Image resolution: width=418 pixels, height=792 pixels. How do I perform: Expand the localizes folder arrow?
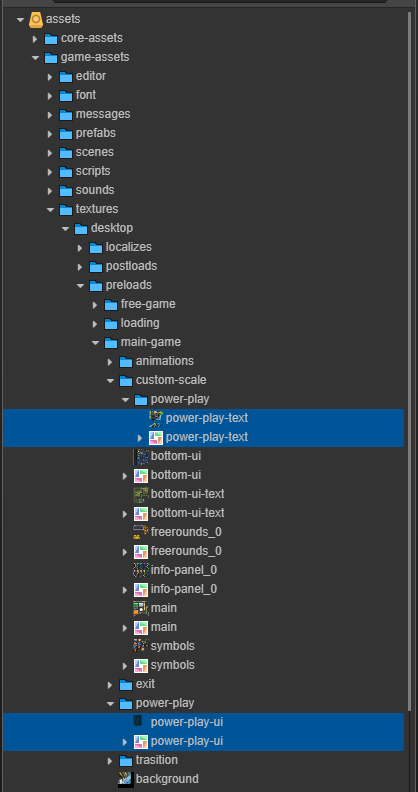pos(80,248)
